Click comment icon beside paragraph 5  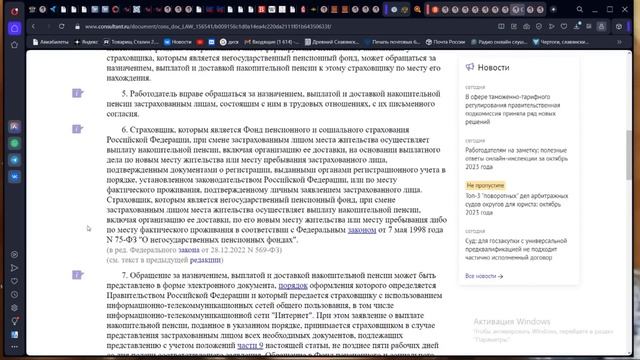pyautogui.click(x=77, y=93)
